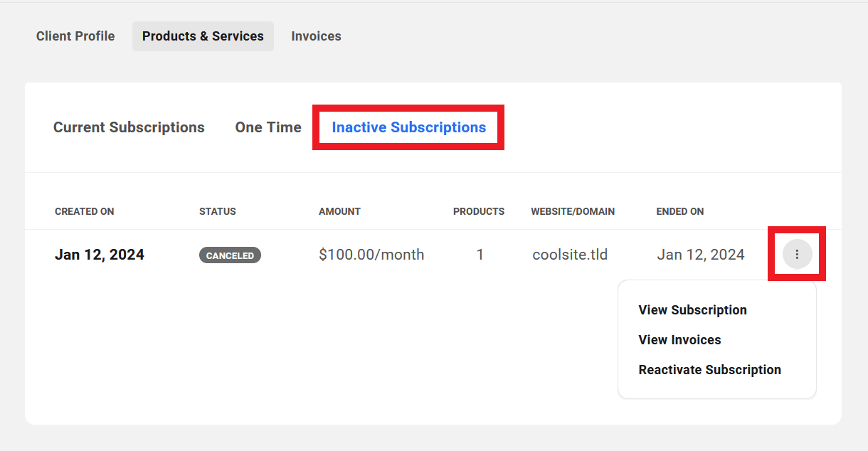Click the STATUS column header
Image resolution: width=868 pixels, height=451 pixels.
click(x=217, y=211)
